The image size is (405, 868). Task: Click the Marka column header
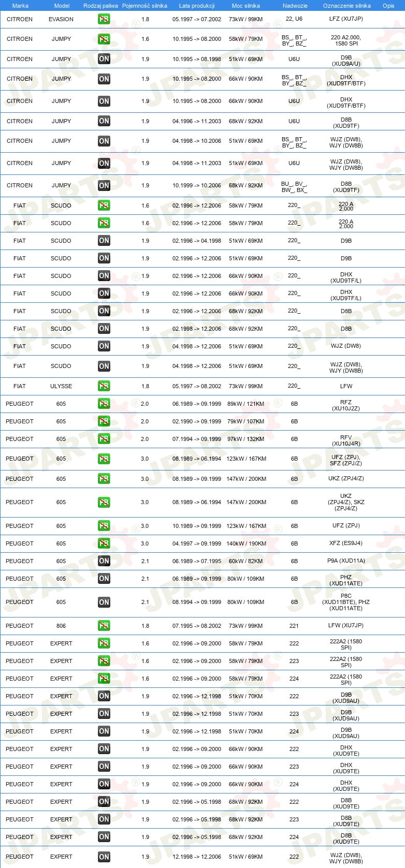[20, 6]
